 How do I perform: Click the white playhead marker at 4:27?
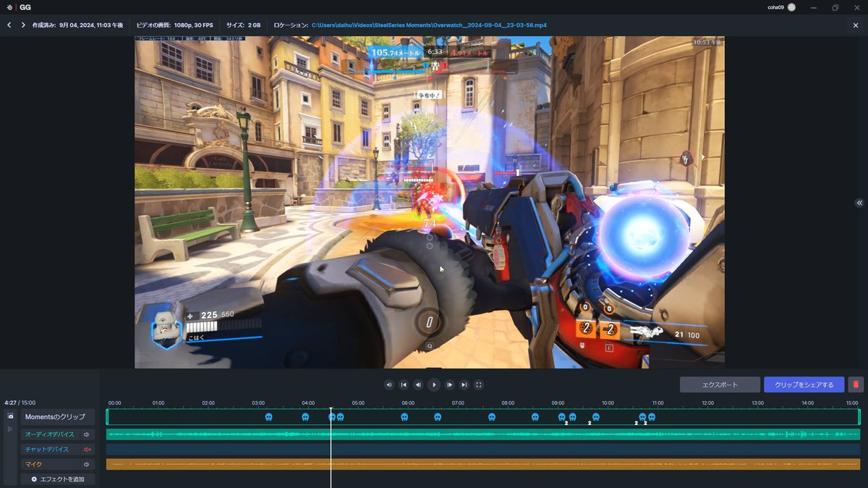[331, 409]
